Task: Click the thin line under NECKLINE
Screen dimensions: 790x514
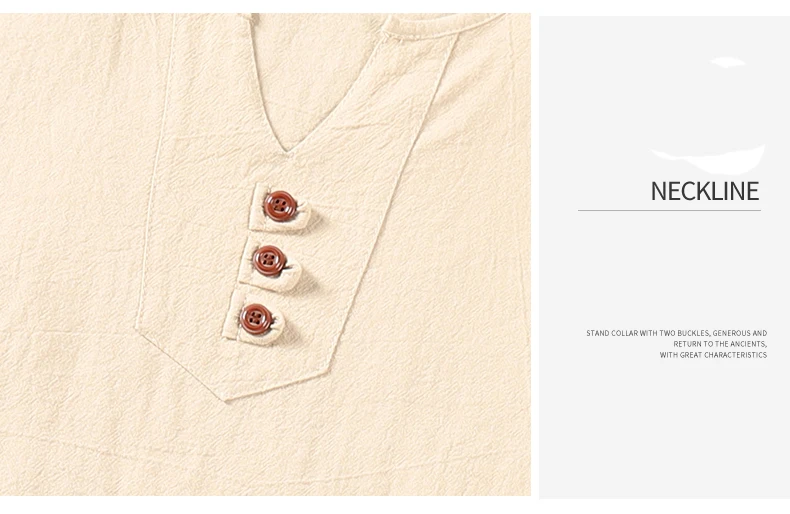Action: point(669,210)
